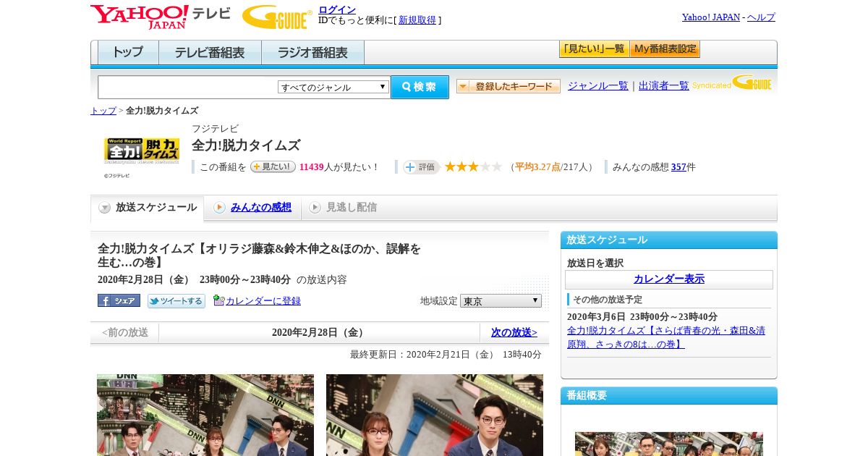Open the 地域設定 東京 region dropdown
Screen dimensions: 868x456
pos(501,300)
